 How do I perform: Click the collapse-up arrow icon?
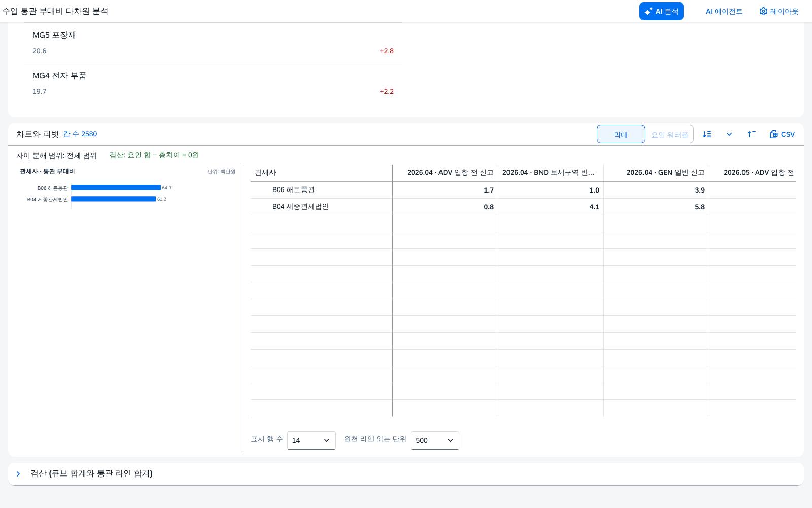[751, 134]
